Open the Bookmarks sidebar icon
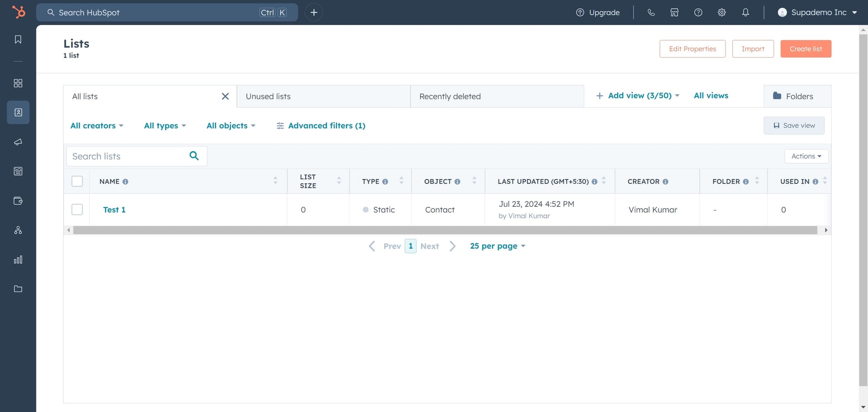The width and height of the screenshot is (868, 412). [18, 39]
